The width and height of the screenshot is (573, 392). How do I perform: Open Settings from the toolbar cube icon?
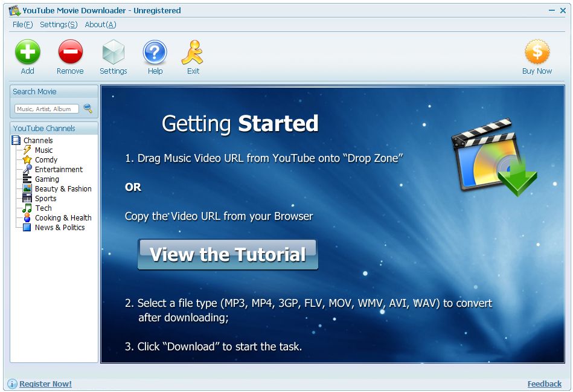click(x=114, y=52)
